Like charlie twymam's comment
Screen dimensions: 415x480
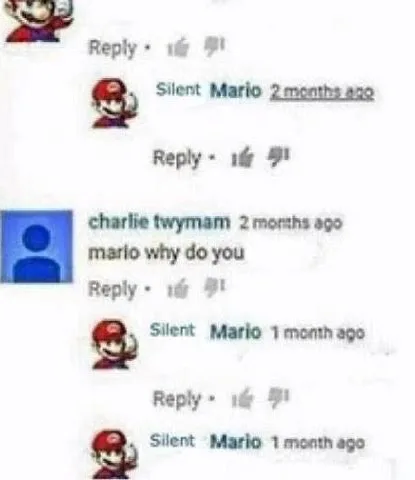(x=178, y=290)
